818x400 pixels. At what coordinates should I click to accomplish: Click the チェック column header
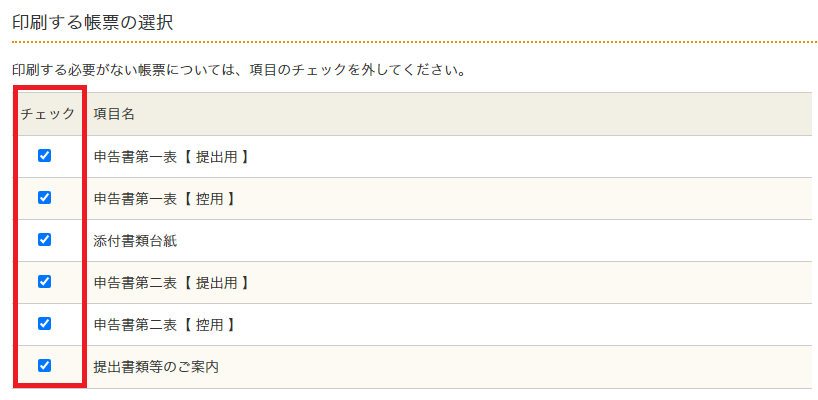coord(48,114)
